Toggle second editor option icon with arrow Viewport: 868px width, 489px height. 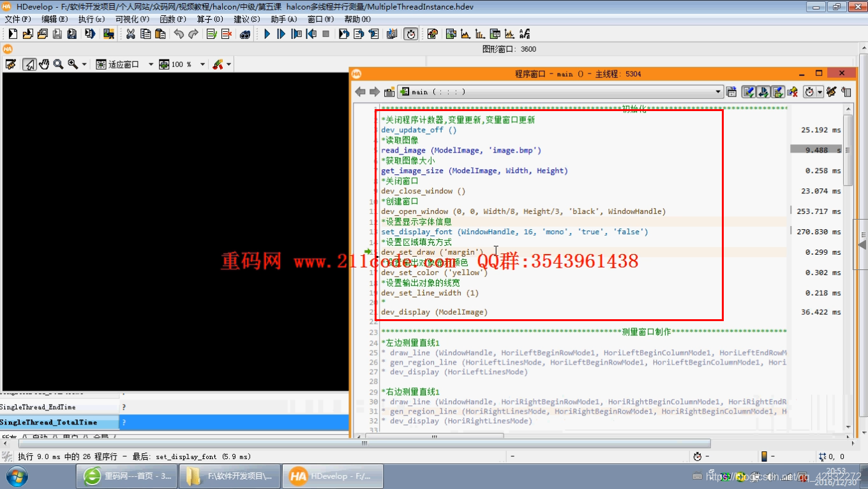point(763,92)
